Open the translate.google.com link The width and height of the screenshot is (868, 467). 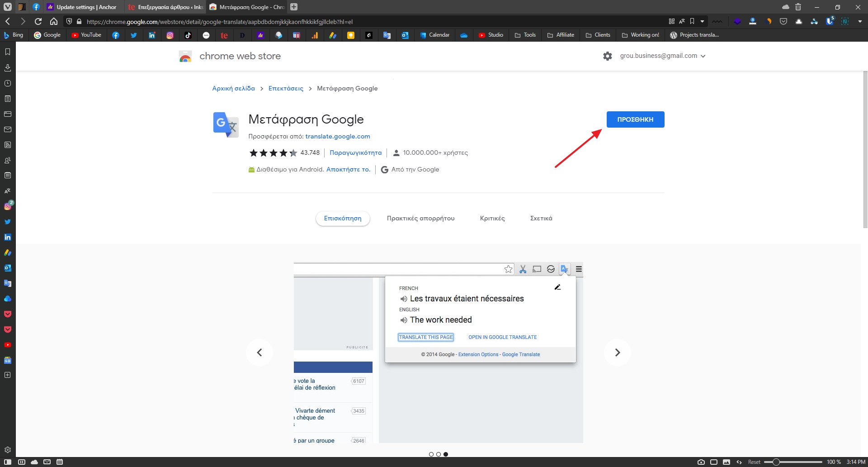[338, 136]
